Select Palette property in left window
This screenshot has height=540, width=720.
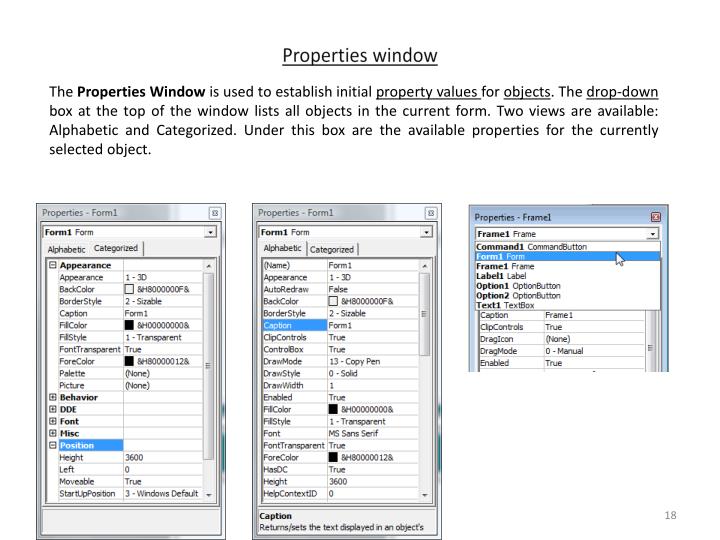[x=90, y=373]
